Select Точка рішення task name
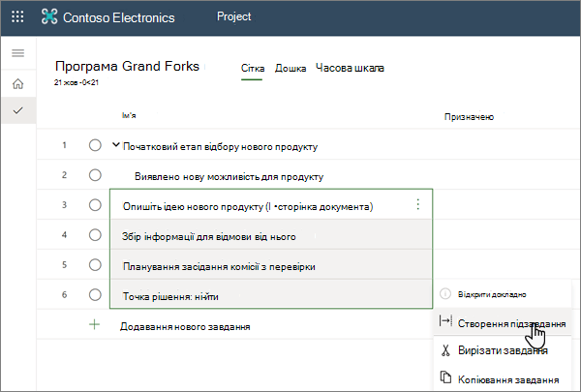 pos(170,297)
